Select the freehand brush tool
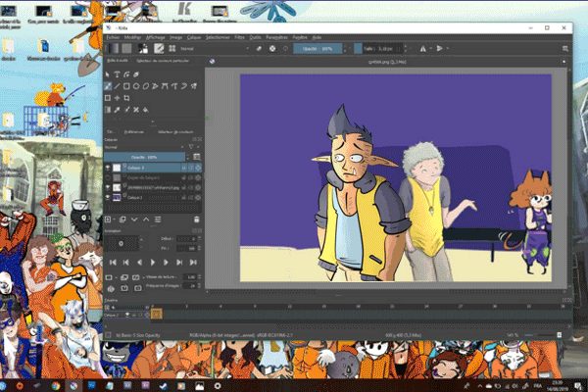The height and width of the screenshot is (392, 588). point(109,86)
